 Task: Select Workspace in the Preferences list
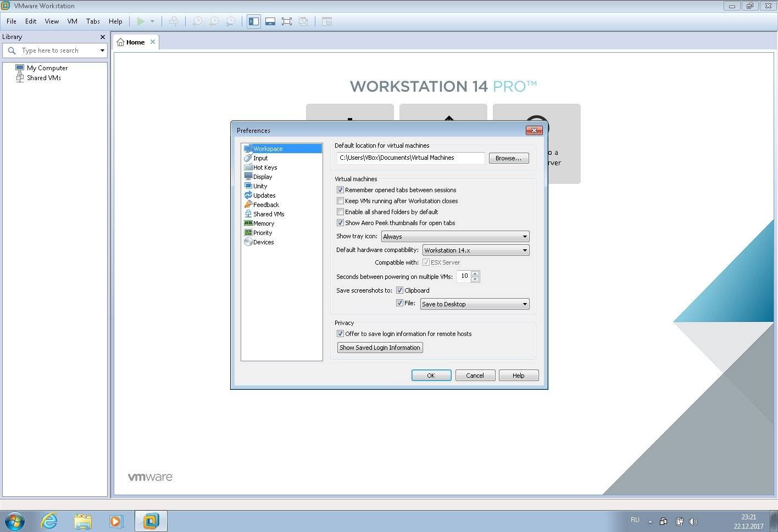[x=281, y=149]
